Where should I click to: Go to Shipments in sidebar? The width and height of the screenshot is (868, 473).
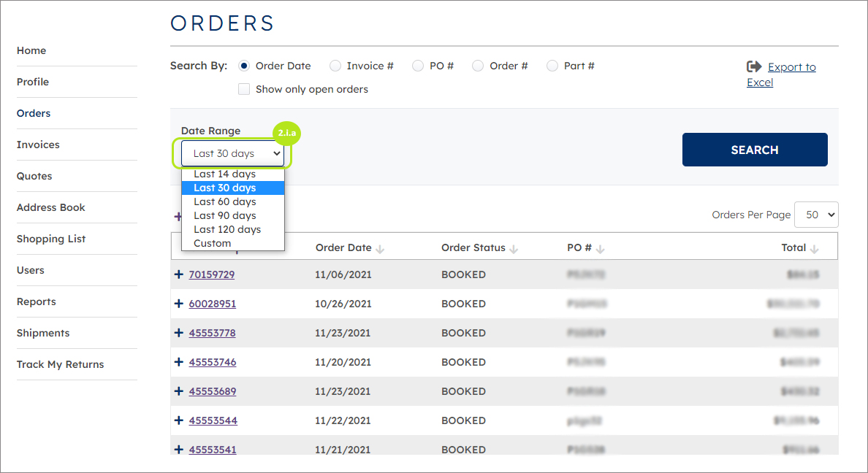coord(43,333)
